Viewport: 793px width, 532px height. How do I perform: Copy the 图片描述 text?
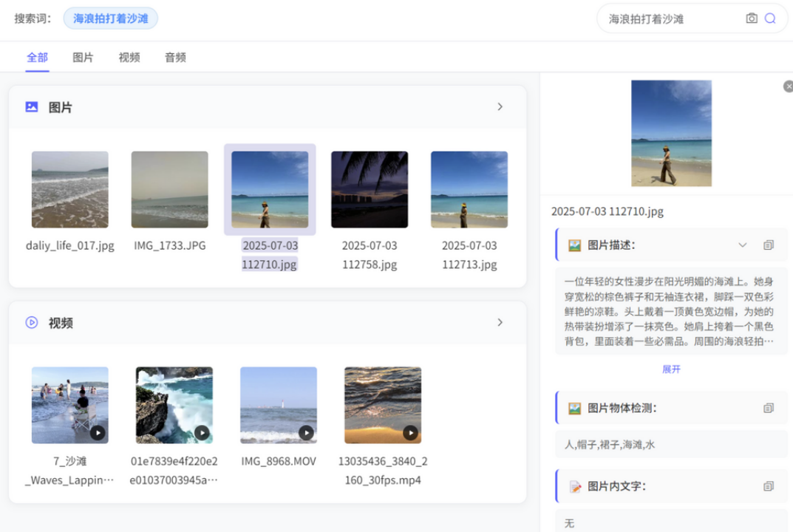(769, 245)
